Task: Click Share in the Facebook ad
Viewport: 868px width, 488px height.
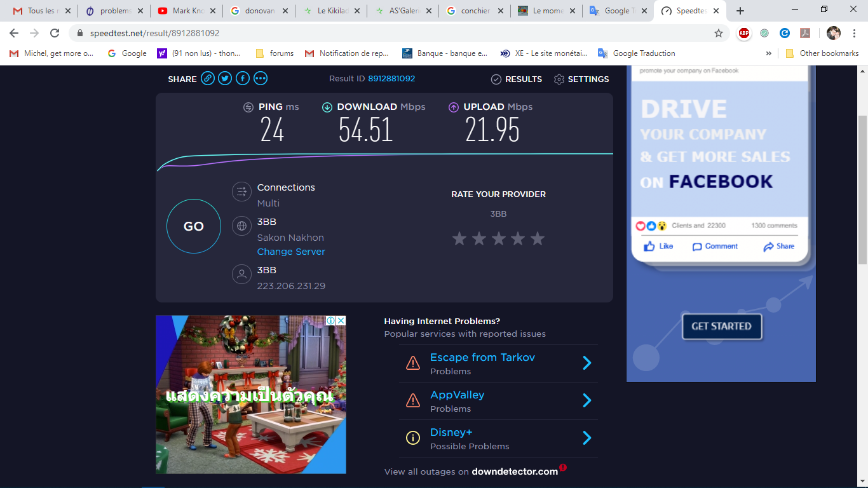Action: click(779, 247)
